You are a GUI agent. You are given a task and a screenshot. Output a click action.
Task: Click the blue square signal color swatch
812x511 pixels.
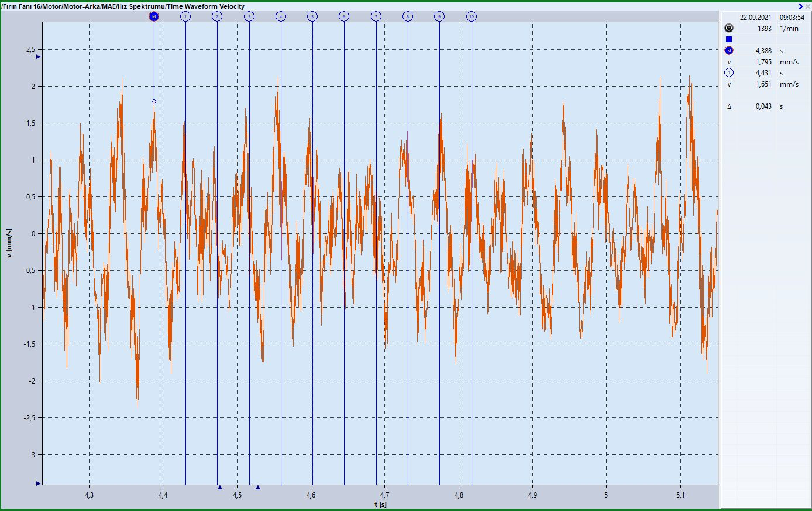[729, 39]
